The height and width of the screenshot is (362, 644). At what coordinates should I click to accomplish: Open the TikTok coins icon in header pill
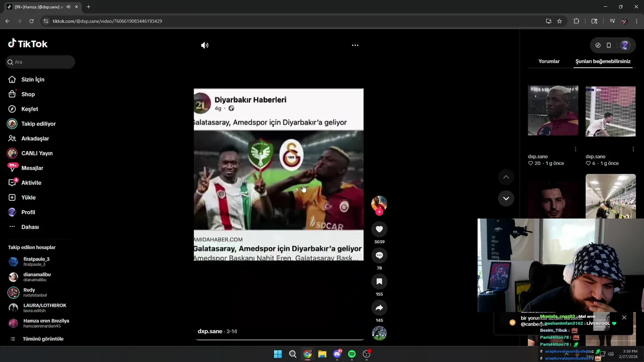point(598,45)
